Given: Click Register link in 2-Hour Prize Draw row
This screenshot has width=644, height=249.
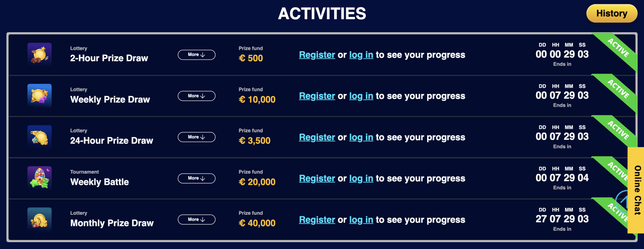Looking at the screenshot, I should (x=317, y=55).
